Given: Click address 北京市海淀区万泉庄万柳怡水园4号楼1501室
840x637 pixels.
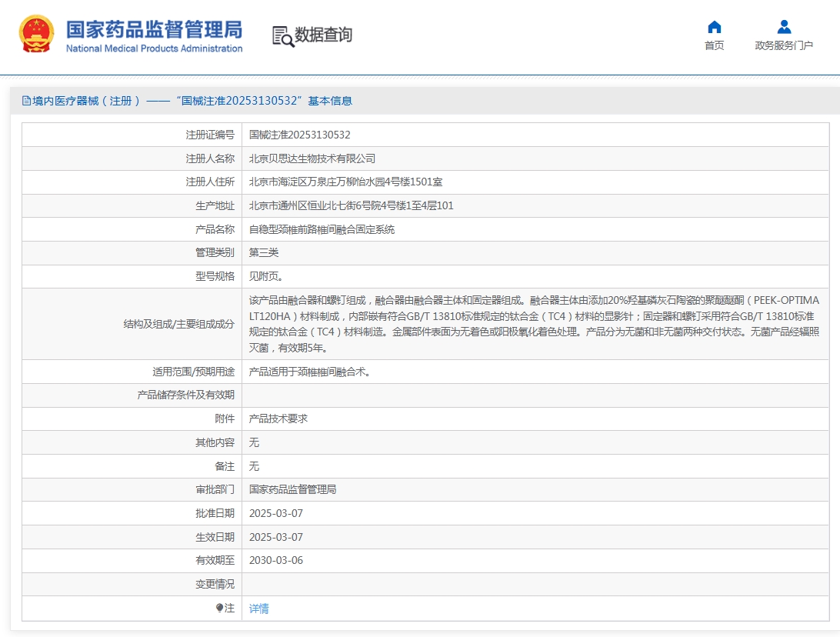Looking at the screenshot, I should [345, 182].
